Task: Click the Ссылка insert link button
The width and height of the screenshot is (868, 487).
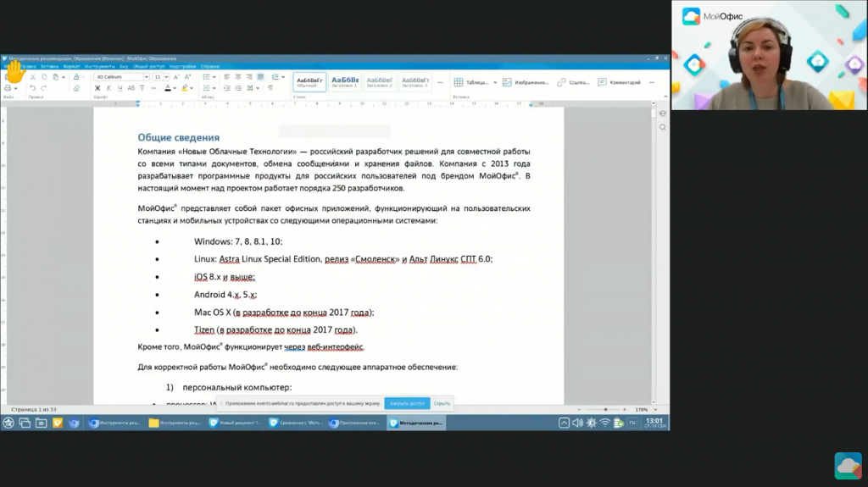Action: (573, 82)
